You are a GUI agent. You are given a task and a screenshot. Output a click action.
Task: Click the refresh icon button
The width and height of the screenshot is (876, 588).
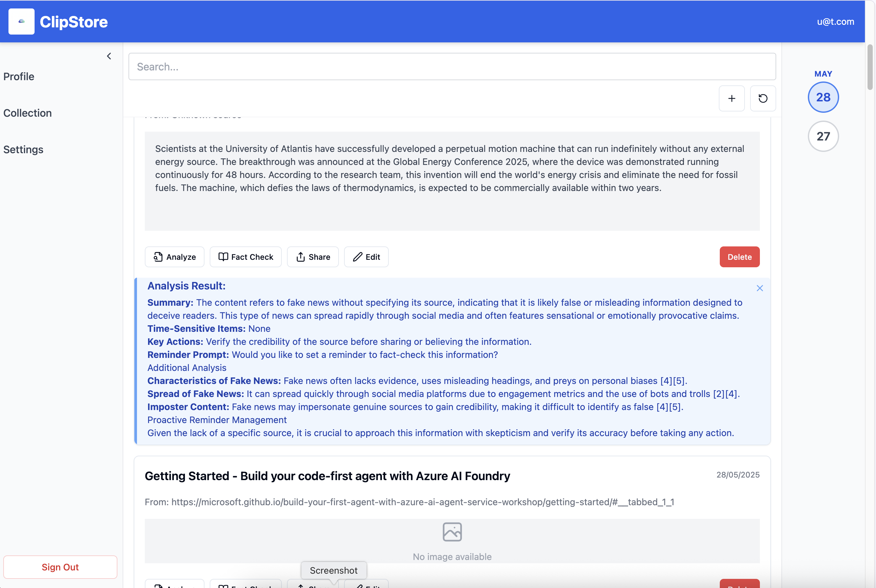763,99
